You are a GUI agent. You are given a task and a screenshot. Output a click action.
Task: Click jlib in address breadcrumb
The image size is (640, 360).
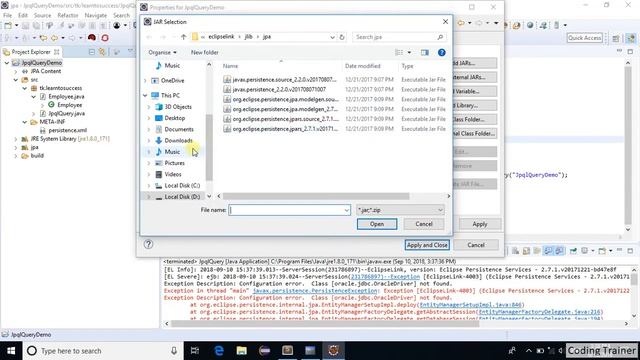coord(248,37)
